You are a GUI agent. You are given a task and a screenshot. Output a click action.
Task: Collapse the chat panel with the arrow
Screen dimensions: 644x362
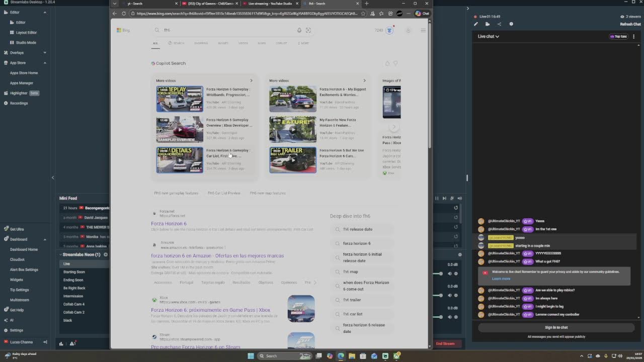point(468,9)
